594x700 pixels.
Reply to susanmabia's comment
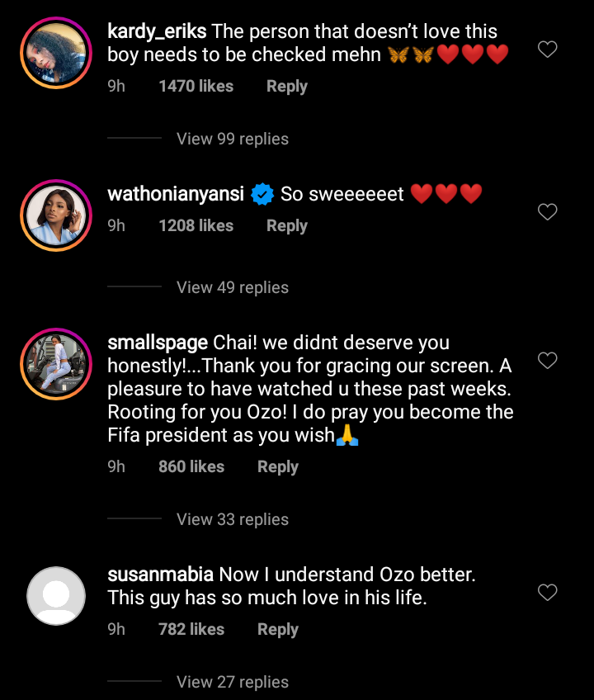coord(277,629)
